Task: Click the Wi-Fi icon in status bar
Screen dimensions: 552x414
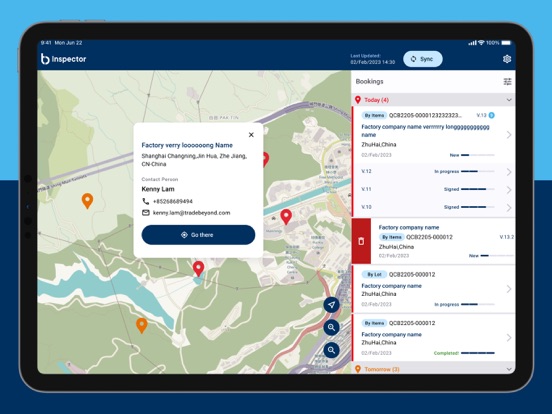Action: click(481, 43)
